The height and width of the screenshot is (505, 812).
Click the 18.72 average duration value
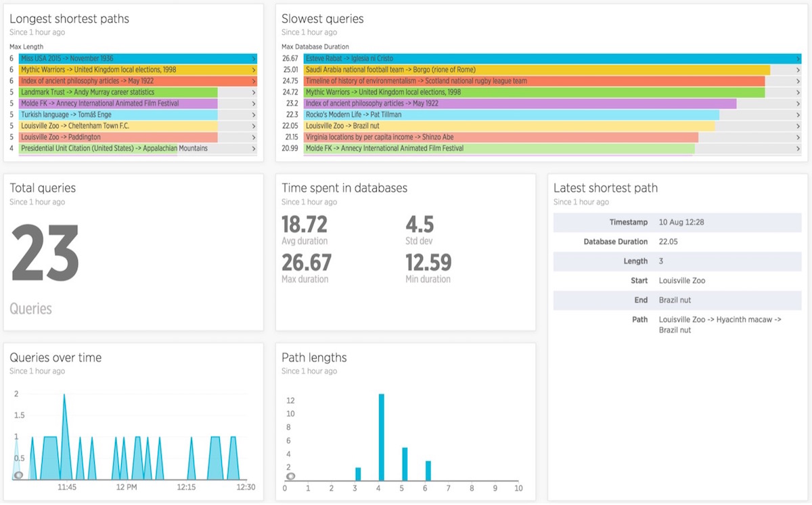[x=304, y=225]
